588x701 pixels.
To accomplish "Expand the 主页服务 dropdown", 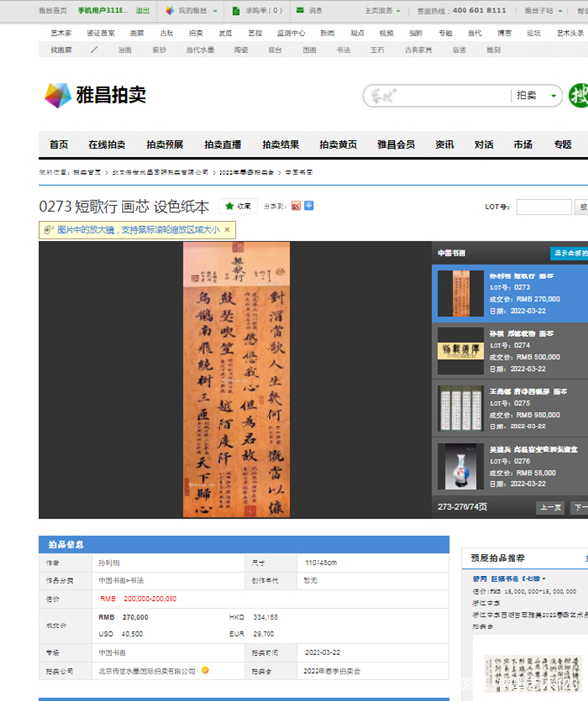I will click(398, 11).
